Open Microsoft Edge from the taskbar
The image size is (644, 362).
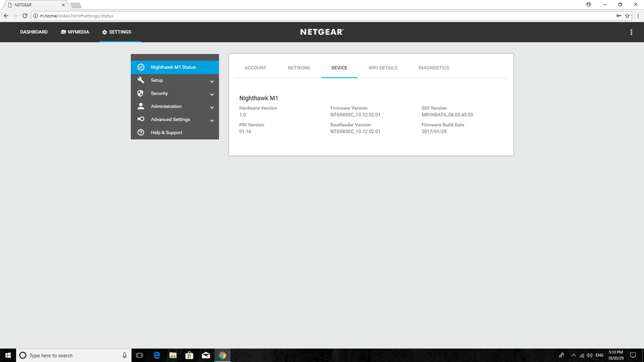tap(157, 355)
